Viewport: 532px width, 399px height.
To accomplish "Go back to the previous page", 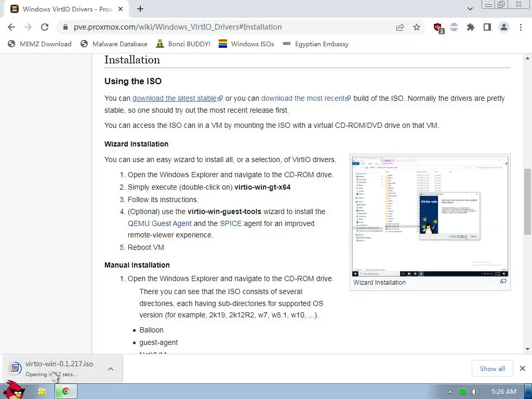I will point(11,27).
